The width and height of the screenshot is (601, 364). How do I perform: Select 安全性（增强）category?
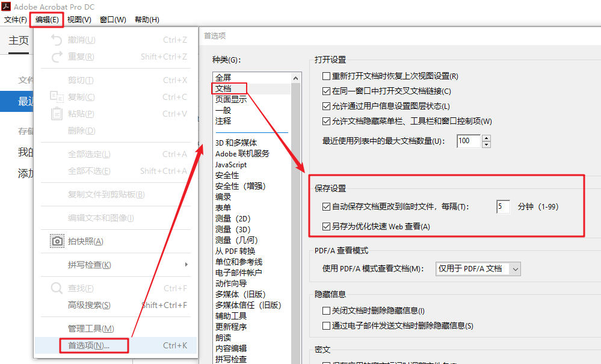point(240,187)
